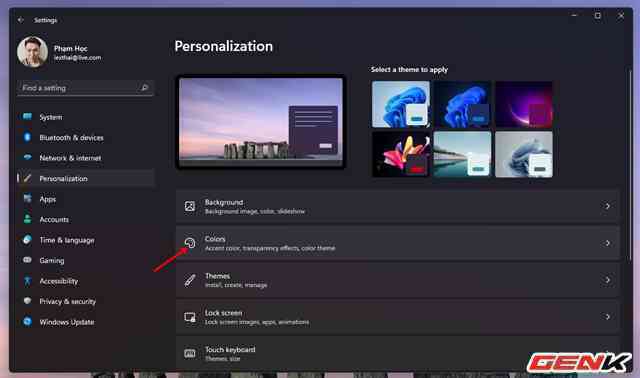Viewport: 640px width, 378px height.
Task: Open System settings category
Action: coord(86,117)
